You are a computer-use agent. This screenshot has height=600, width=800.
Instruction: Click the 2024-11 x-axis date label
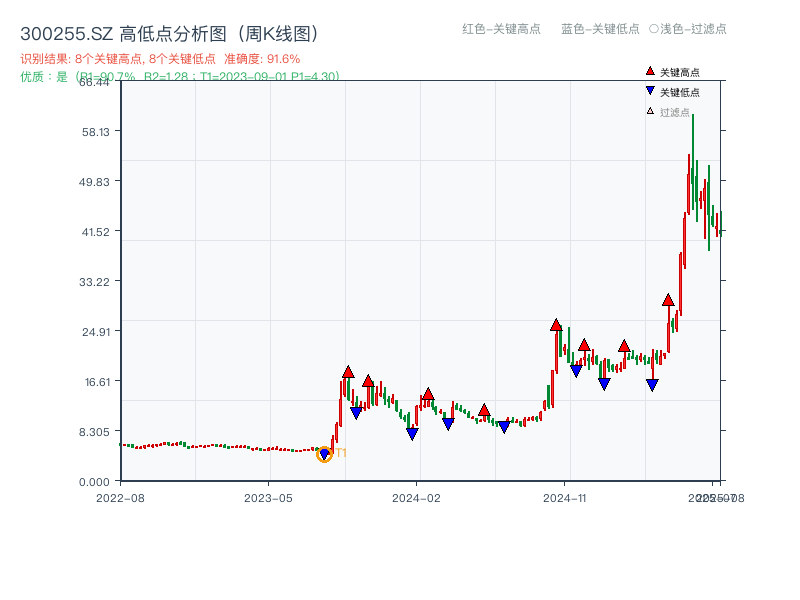(x=565, y=498)
